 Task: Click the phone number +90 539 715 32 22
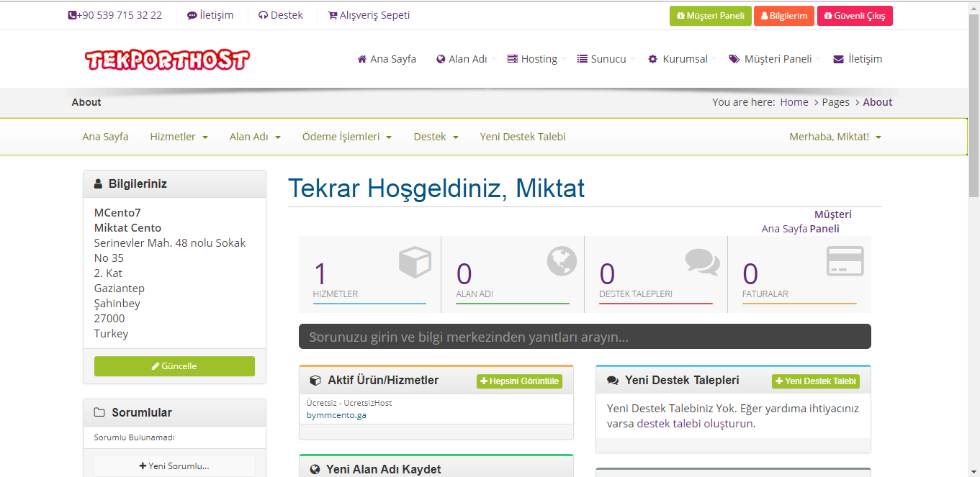pyautogui.click(x=115, y=15)
